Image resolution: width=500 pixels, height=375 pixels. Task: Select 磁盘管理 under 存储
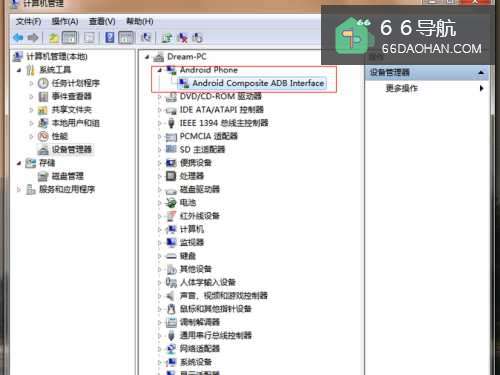pos(67,176)
